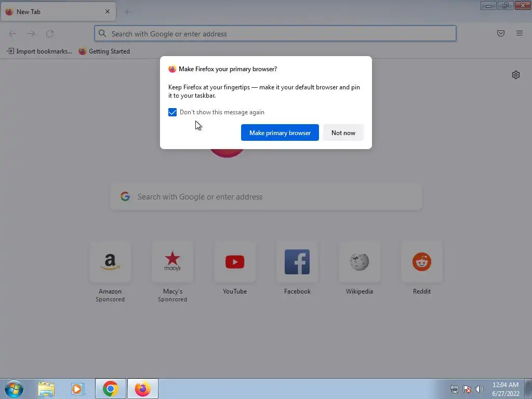Click the search magnifier in address bar

[x=102, y=33]
